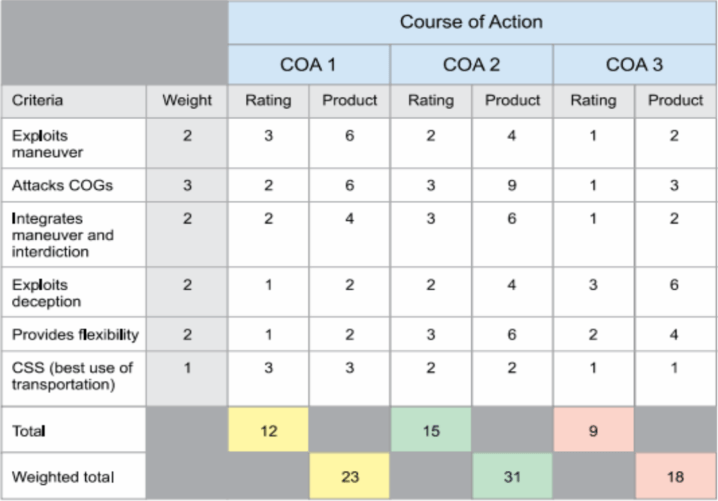
Task: Select the COA 1 column header
Action: coord(309,65)
